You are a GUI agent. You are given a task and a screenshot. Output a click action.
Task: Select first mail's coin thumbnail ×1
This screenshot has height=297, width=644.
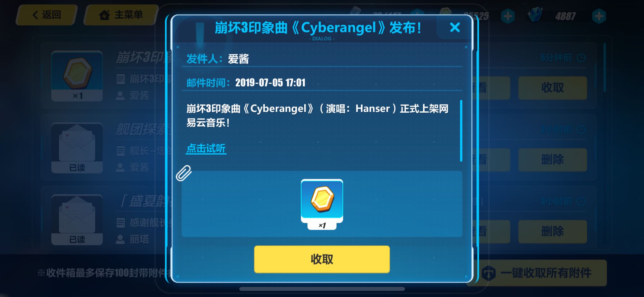pos(77,76)
